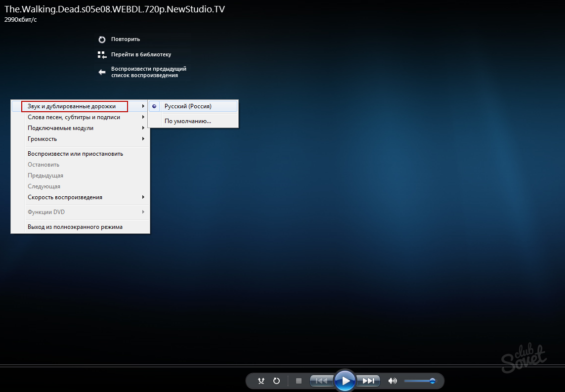The image size is (565, 392).
Task: Open the По умолчанию... option
Action: 188,121
